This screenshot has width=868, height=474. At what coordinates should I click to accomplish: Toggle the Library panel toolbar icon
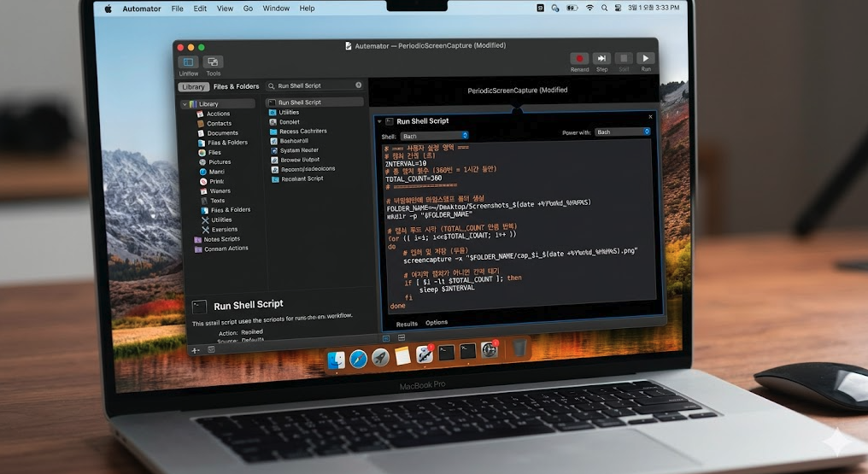pyautogui.click(x=188, y=62)
